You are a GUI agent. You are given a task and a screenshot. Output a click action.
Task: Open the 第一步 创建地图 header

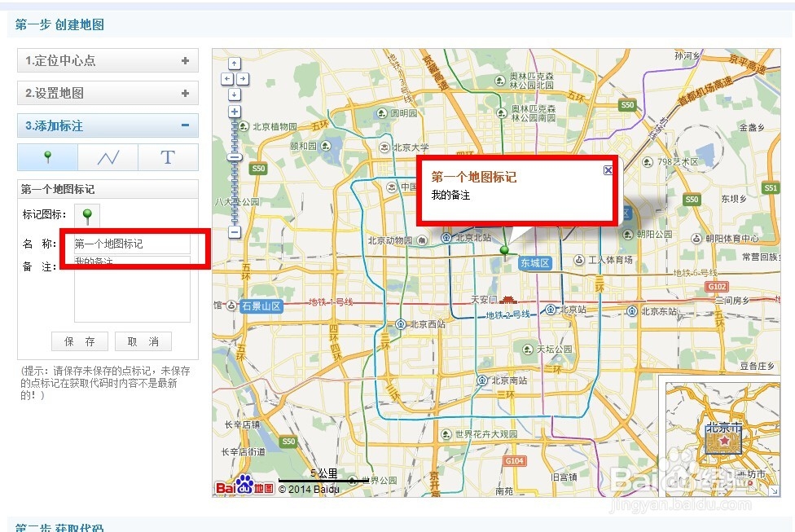tap(61, 25)
